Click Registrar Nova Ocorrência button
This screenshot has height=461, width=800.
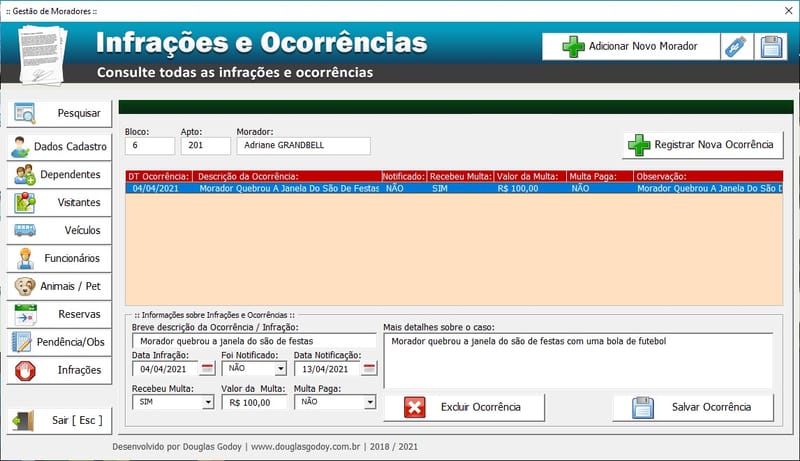[x=702, y=145]
